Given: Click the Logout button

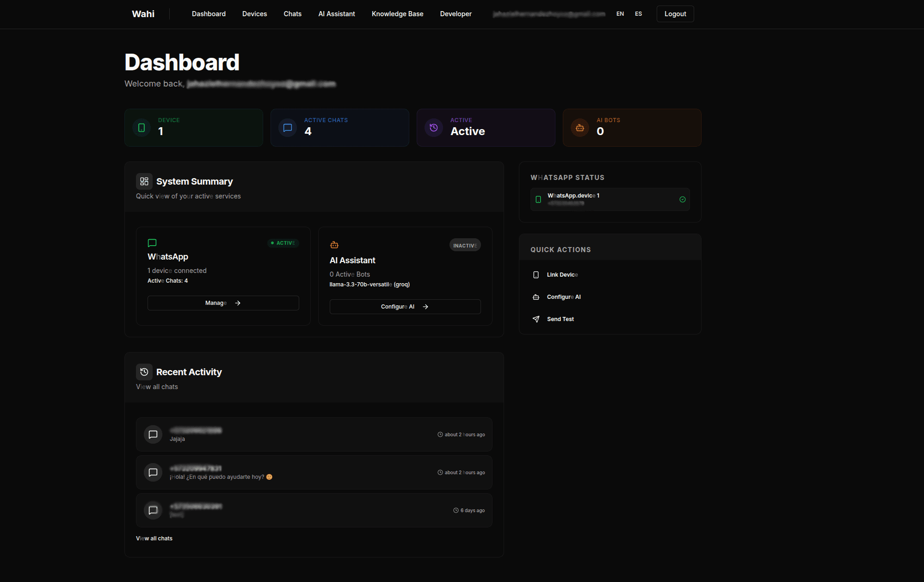Looking at the screenshot, I should point(675,14).
